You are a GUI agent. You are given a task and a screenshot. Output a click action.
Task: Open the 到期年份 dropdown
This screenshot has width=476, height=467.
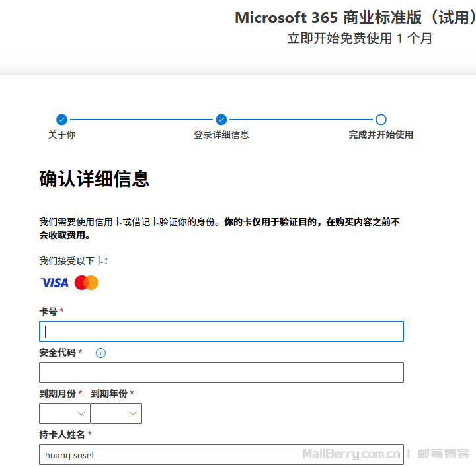click(116, 413)
